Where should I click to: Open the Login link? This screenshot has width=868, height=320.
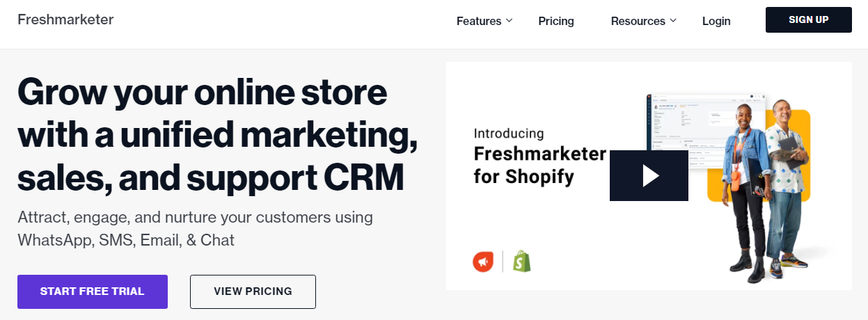point(716,21)
